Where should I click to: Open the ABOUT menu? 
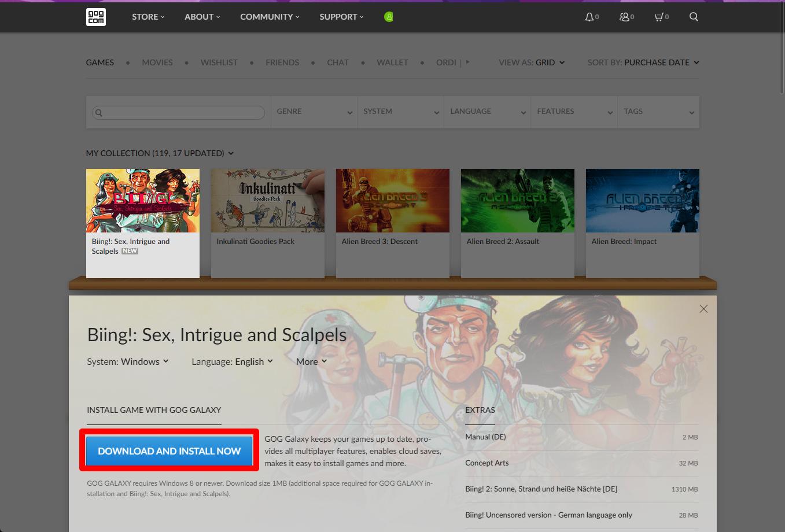tap(202, 17)
